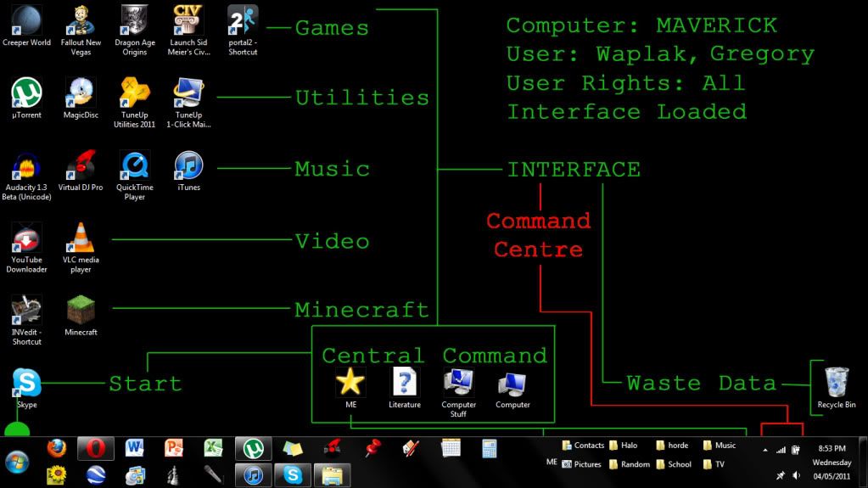Select the Skype desktop icon
The width and height of the screenshot is (868, 488).
coord(26,389)
